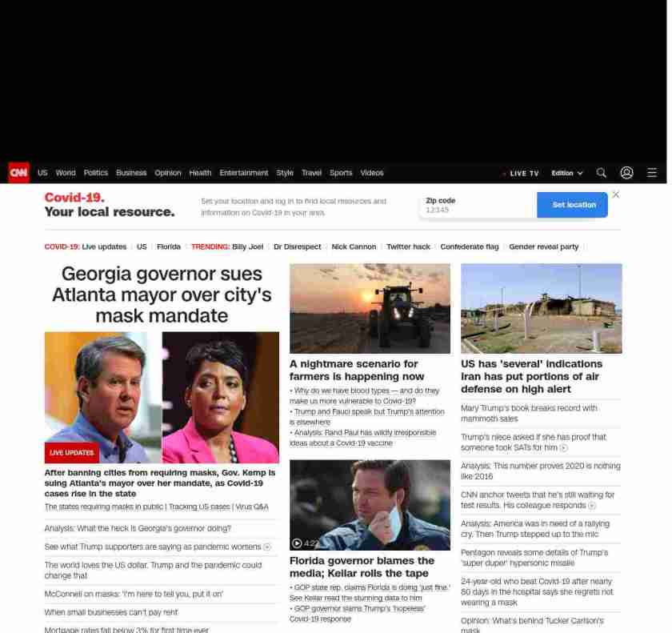Screen dimensions: 672x633
Task: Click the CNN logo icon
Action: click(18, 173)
